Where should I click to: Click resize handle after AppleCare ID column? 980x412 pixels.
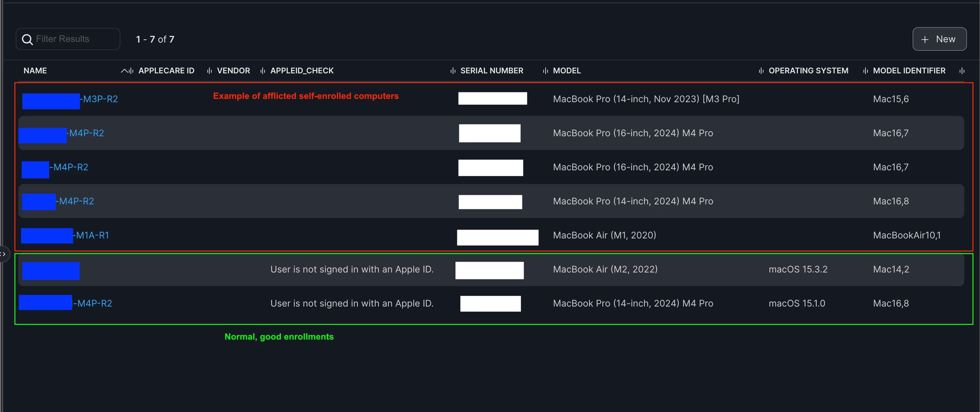click(x=209, y=71)
